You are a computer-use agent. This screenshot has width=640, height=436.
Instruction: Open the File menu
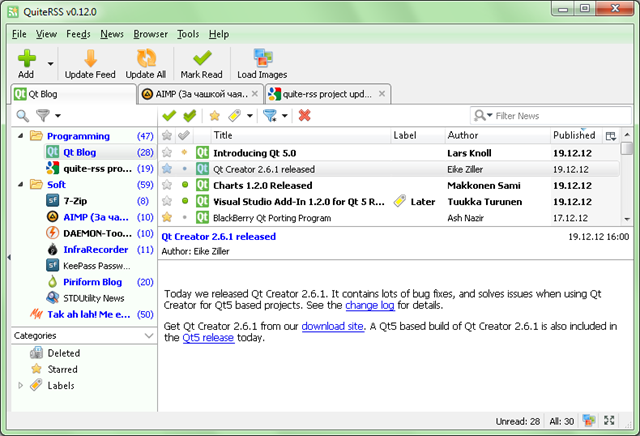[x=19, y=34]
